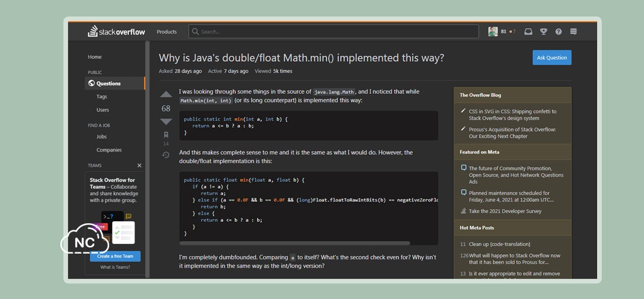Click the reputation score 81
This screenshot has height=299, width=644.
[x=503, y=32]
